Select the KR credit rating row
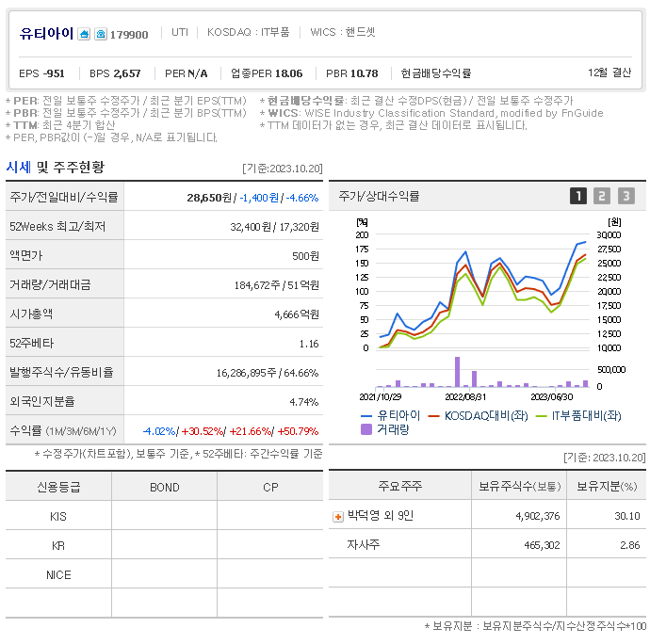Viewport: 650px width, 644px height. pyautogui.click(x=164, y=546)
